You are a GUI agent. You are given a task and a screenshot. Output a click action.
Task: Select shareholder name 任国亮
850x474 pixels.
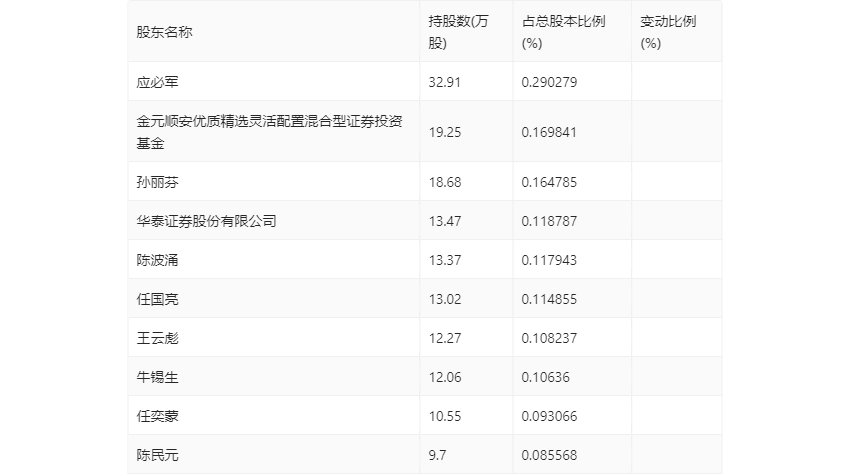click(157, 299)
